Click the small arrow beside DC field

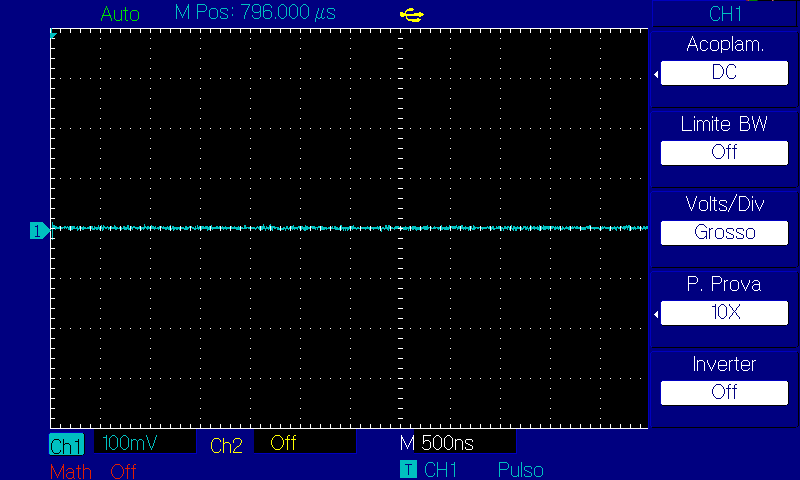(656, 75)
